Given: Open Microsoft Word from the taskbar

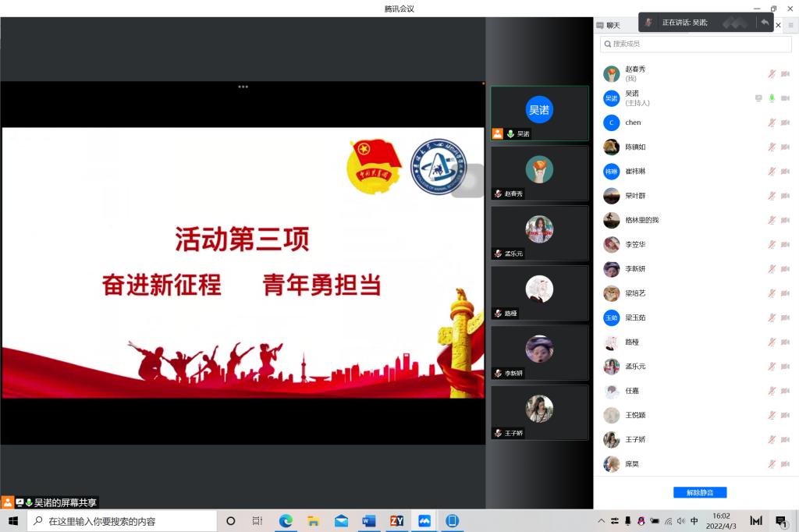Looking at the screenshot, I should [369, 521].
